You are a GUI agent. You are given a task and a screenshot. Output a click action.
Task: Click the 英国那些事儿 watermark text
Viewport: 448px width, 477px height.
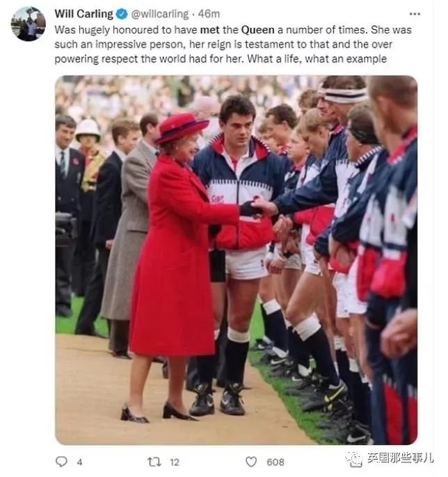[x=400, y=458]
